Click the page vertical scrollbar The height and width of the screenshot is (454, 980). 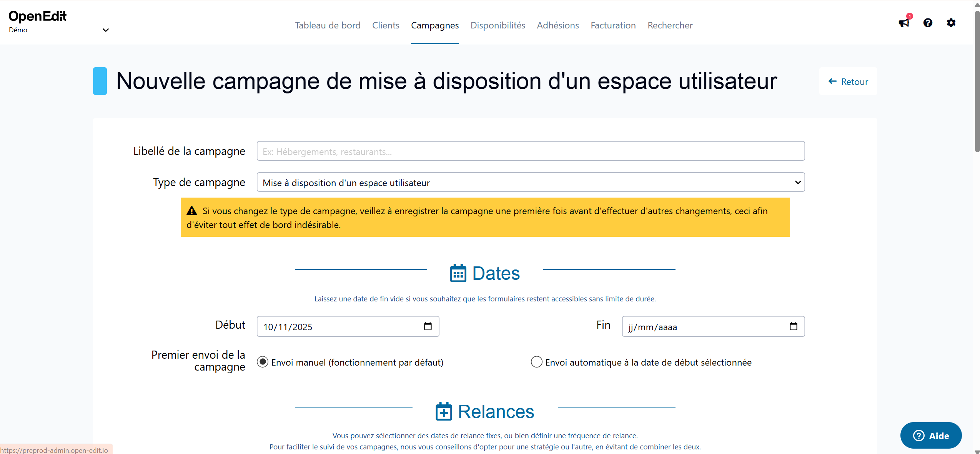click(977, 81)
